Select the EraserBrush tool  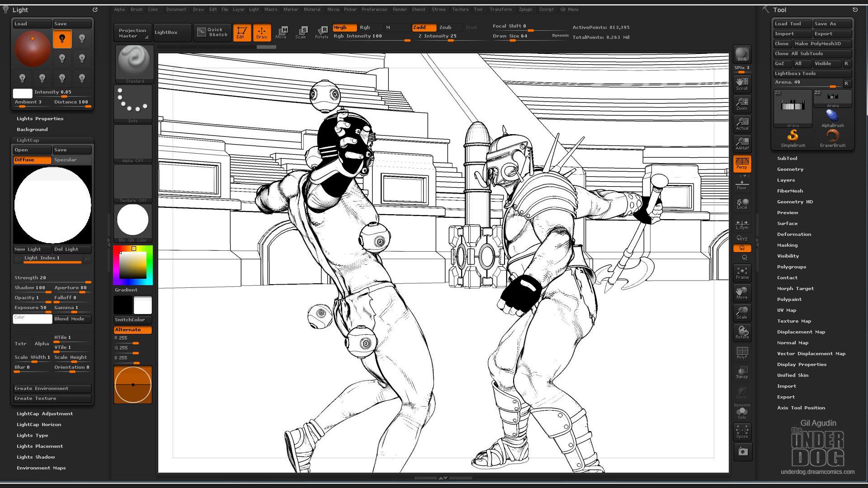(832, 137)
